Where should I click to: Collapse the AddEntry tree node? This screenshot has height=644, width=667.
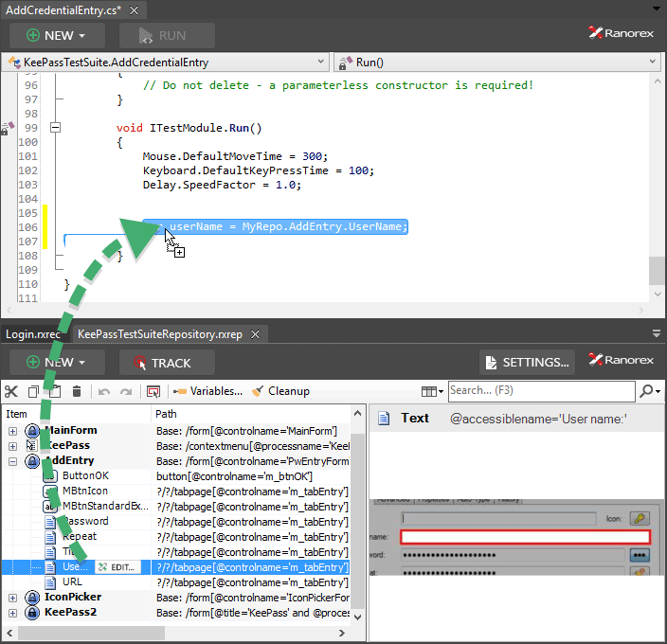pyautogui.click(x=12, y=461)
